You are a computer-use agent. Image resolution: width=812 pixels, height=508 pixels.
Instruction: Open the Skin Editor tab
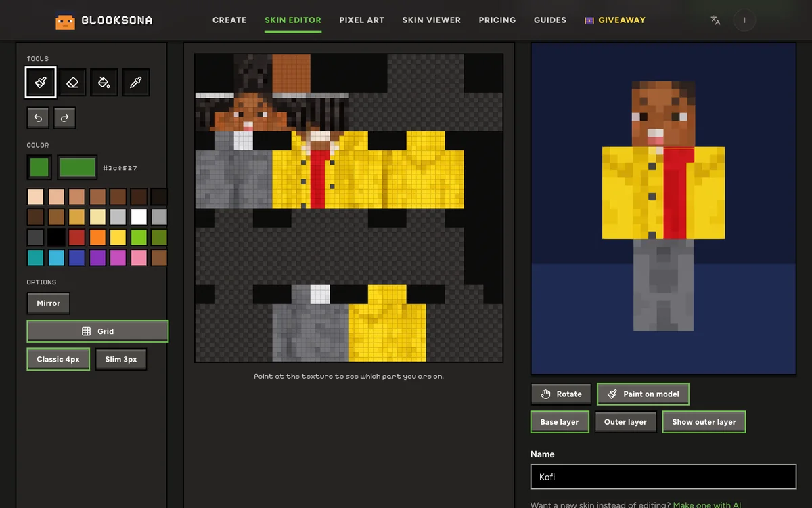(x=293, y=20)
